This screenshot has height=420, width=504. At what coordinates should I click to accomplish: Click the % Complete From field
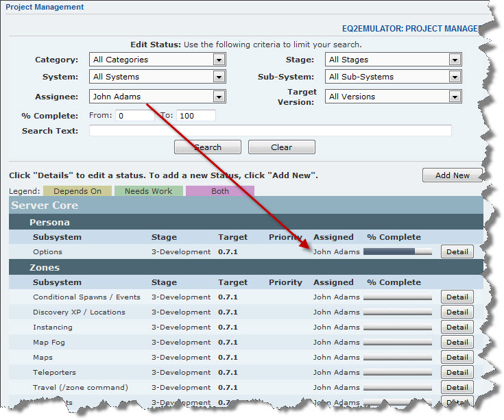coord(134,116)
